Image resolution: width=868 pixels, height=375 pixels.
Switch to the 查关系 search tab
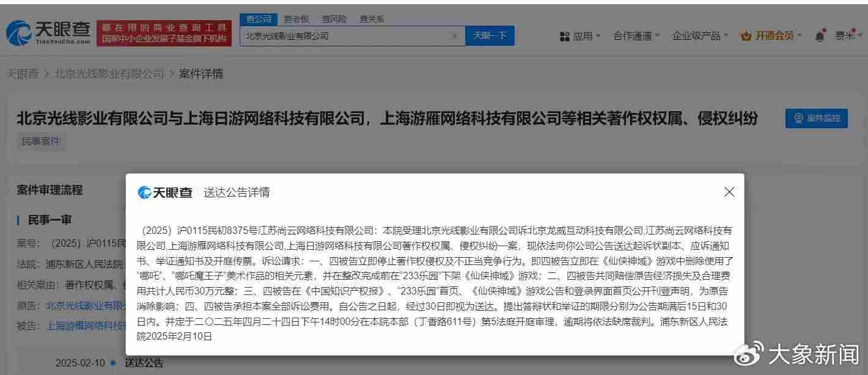pyautogui.click(x=372, y=20)
